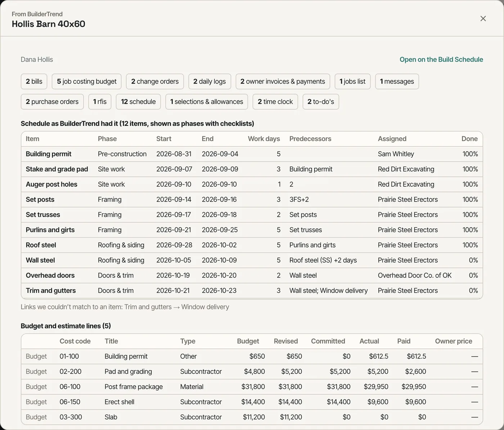Click Overhead Door Co. of OK assignee
This screenshot has height=430, width=504.
click(x=415, y=275)
